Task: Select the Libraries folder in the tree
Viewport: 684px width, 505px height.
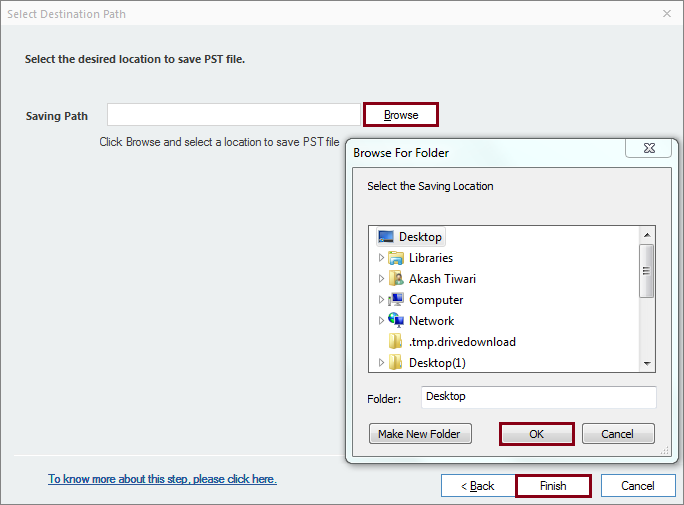Action: point(431,258)
